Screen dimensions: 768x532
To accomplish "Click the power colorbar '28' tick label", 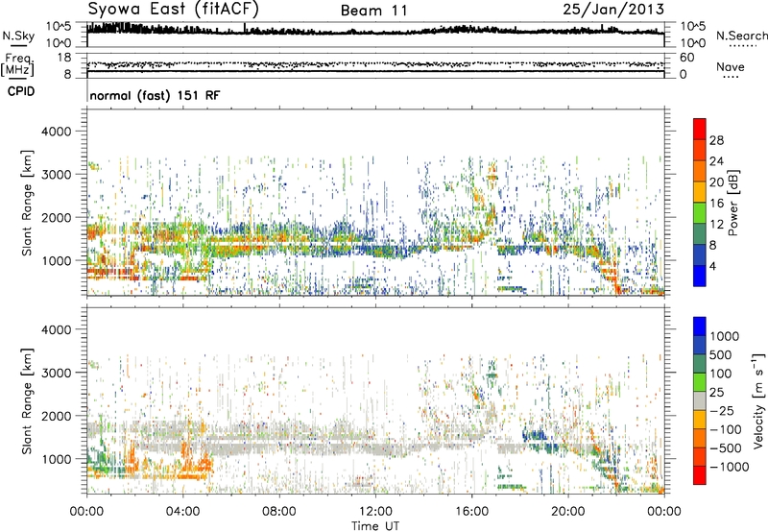I will [716, 140].
